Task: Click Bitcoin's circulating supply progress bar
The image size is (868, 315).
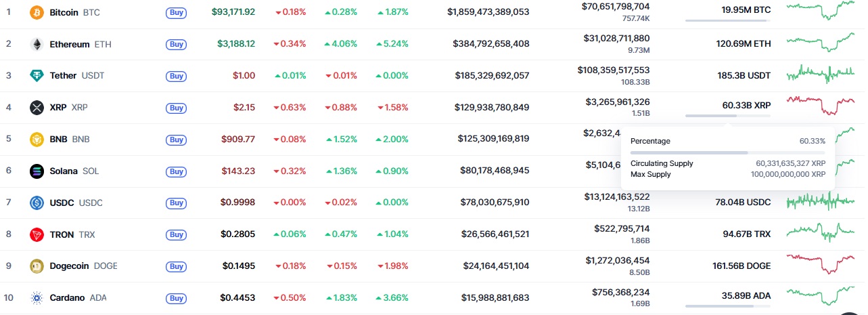Action: (727, 20)
